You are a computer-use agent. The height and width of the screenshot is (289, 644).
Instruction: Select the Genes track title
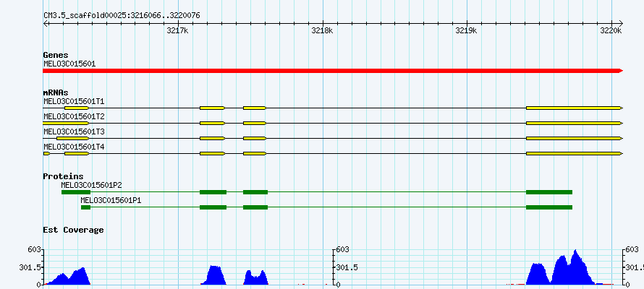[56, 55]
